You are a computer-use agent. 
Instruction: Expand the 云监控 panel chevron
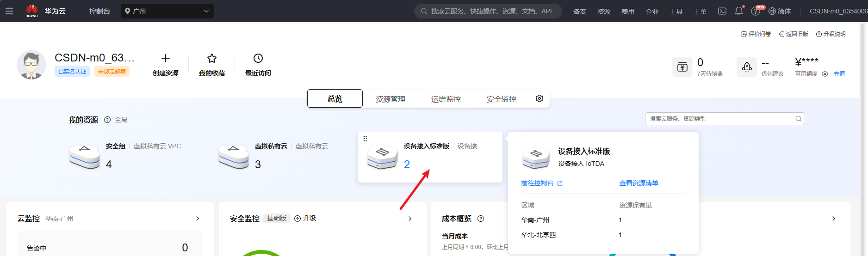(198, 219)
